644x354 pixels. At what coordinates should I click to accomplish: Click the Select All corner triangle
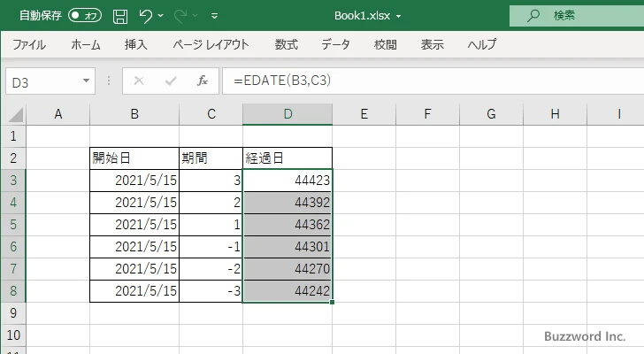click(16, 114)
